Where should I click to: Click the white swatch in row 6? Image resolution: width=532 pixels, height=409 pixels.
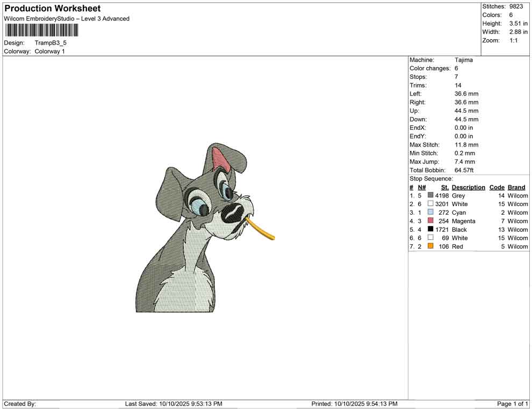pyautogui.click(x=430, y=238)
